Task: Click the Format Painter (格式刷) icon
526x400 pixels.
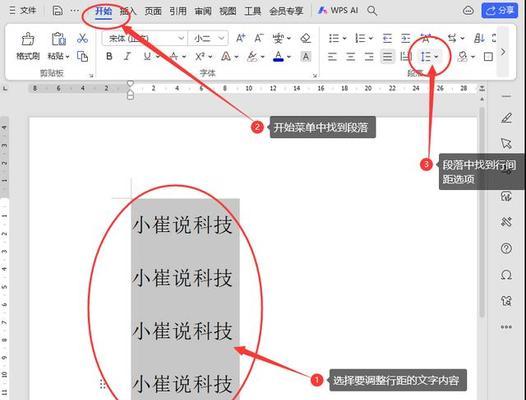Action: point(28,46)
